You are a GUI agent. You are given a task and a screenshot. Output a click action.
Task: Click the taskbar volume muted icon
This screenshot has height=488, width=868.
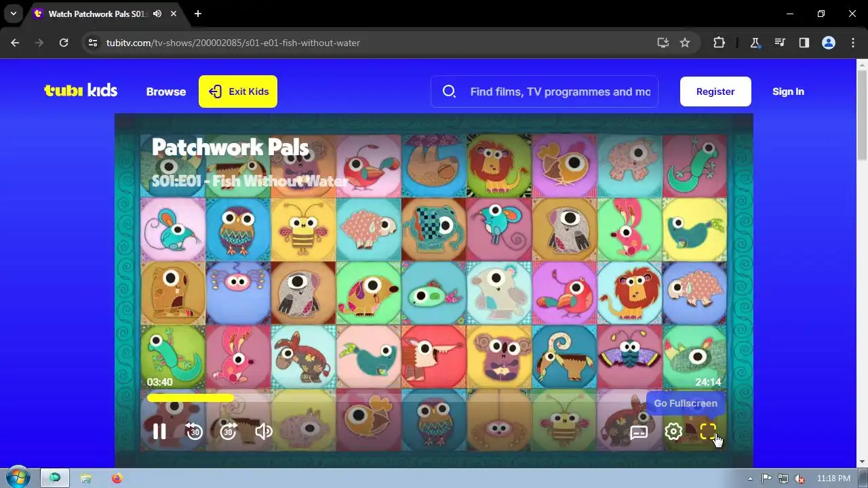tap(800, 479)
